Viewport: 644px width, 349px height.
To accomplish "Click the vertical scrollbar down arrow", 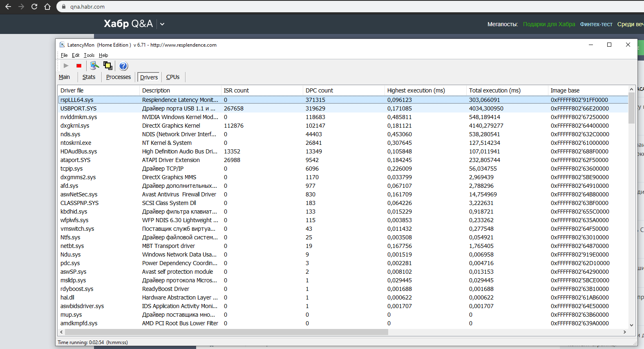I will pos(631,325).
